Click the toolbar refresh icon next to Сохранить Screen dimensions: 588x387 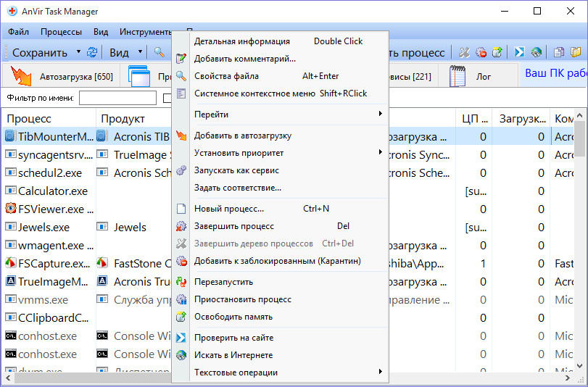[x=92, y=52]
